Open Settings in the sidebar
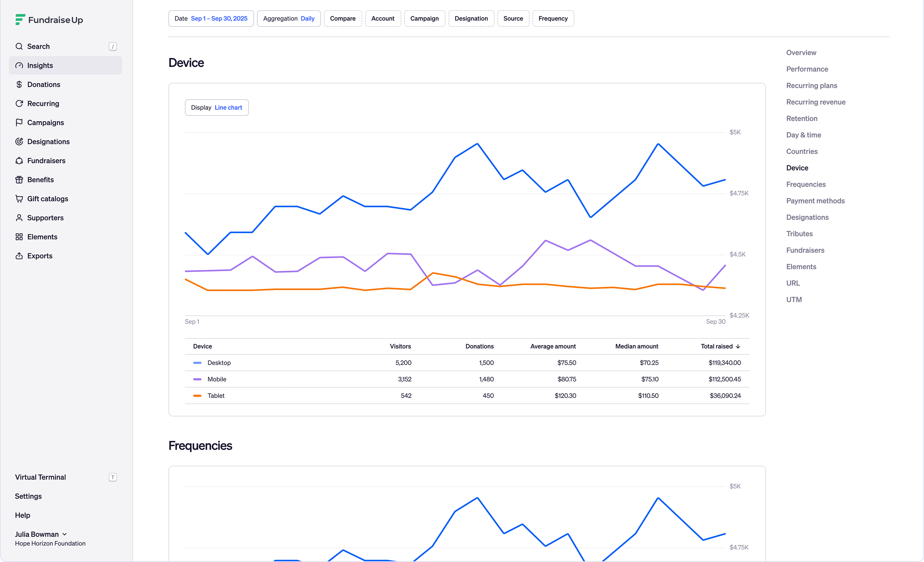The height and width of the screenshot is (562, 924). click(x=28, y=496)
